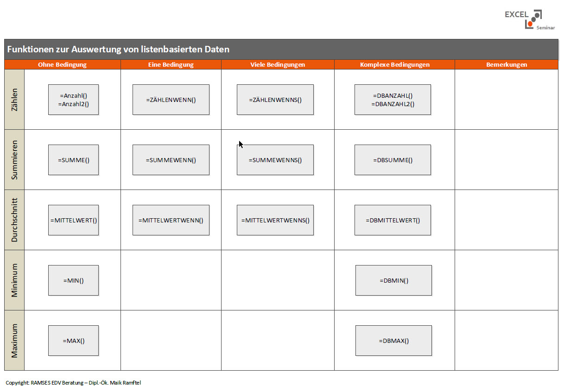Viewport: 564px width, 392px height.
Task: Select the 'Maximum' row label
Action: tap(14, 341)
